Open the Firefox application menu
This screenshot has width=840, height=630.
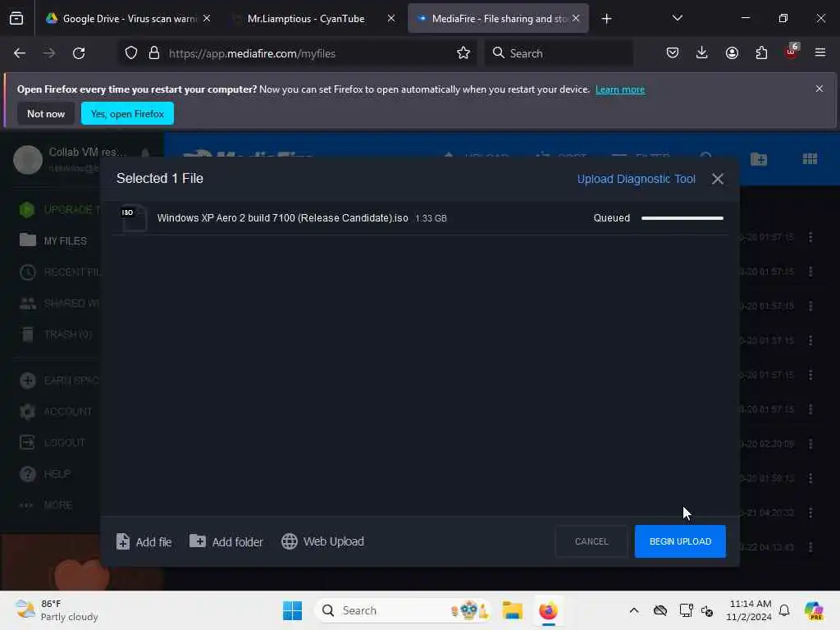coord(820,52)
